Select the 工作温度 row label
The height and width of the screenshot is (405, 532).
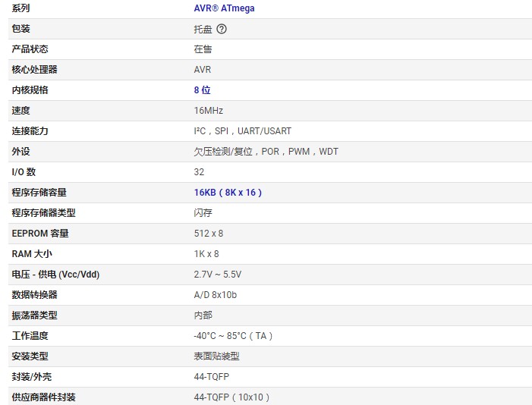[30, 336]
